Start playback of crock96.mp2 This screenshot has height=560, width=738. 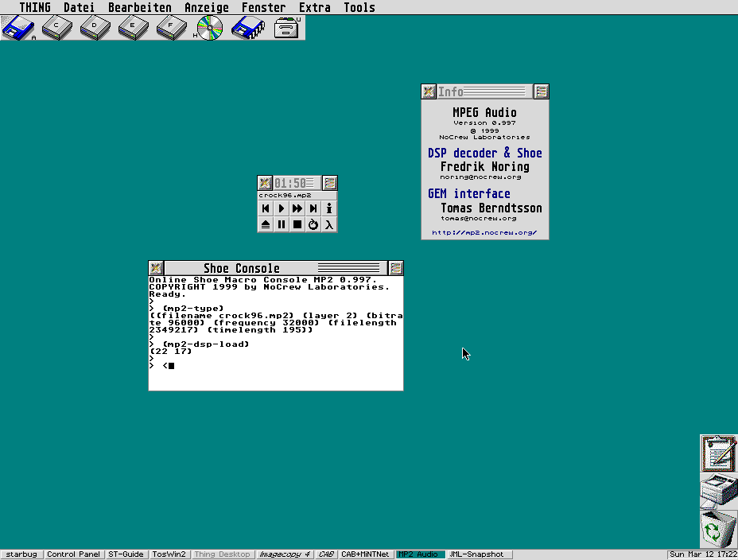[x=282, y=208]
